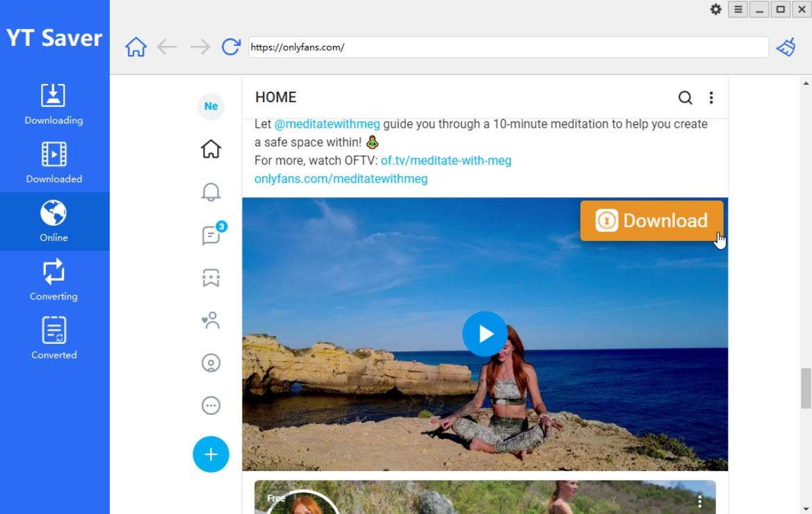Open the Ne profile avatar
The height and width of the screenshot is (514, 812).
211,106
